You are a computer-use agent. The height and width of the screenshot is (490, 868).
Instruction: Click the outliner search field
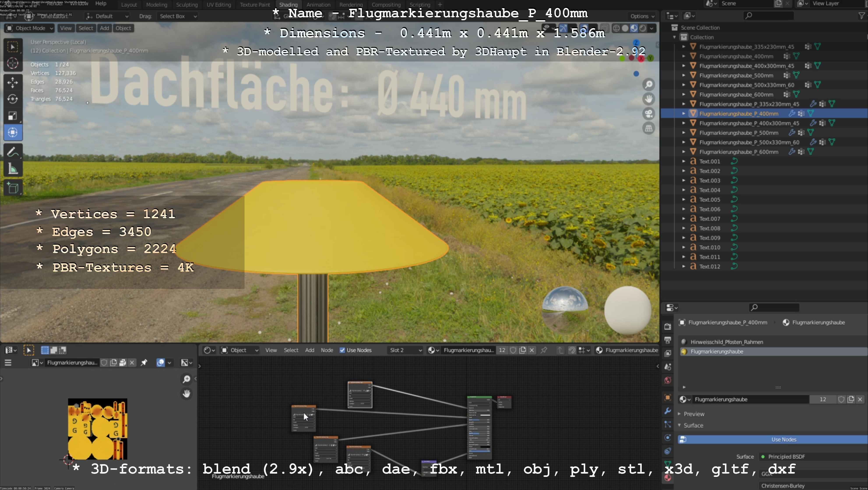(768, 16)
